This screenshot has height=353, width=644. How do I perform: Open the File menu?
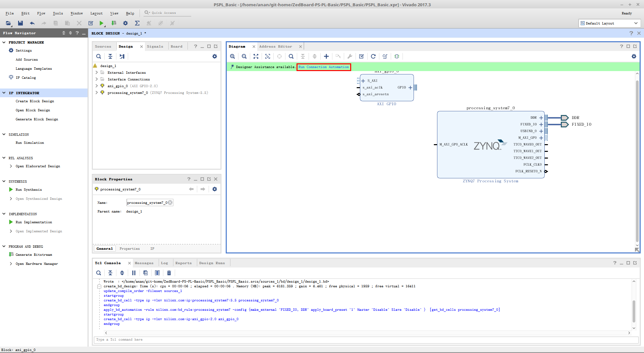pyautogui.click(x=9, y=13)
